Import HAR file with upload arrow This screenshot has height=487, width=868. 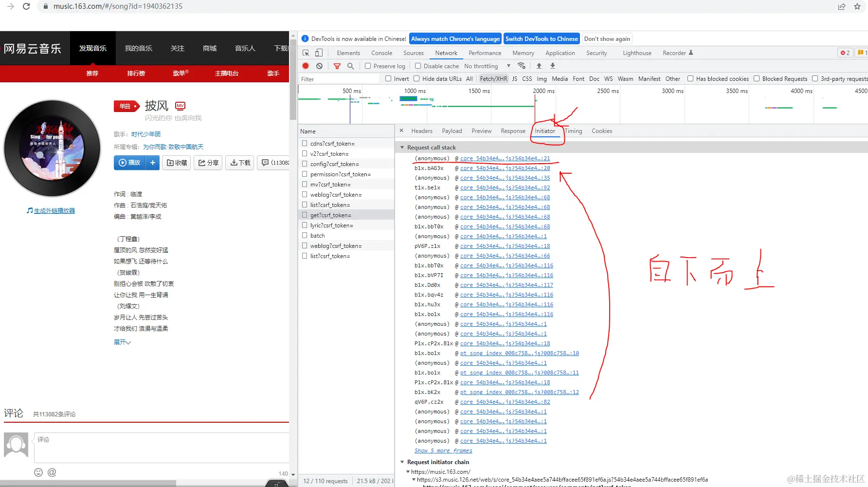539,66
